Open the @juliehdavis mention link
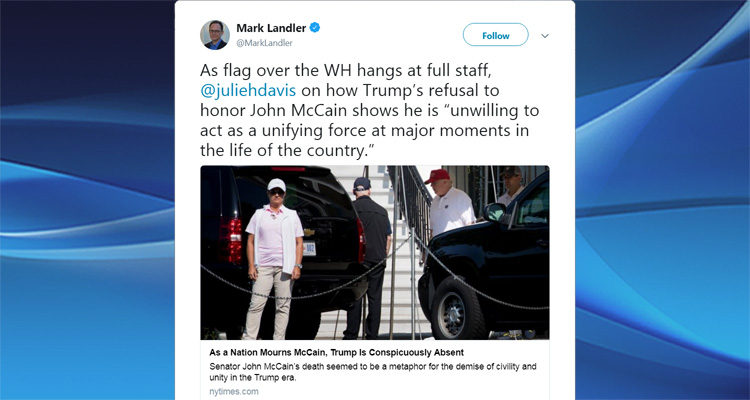This screenshot has width=750, height=400. [248, 90]
